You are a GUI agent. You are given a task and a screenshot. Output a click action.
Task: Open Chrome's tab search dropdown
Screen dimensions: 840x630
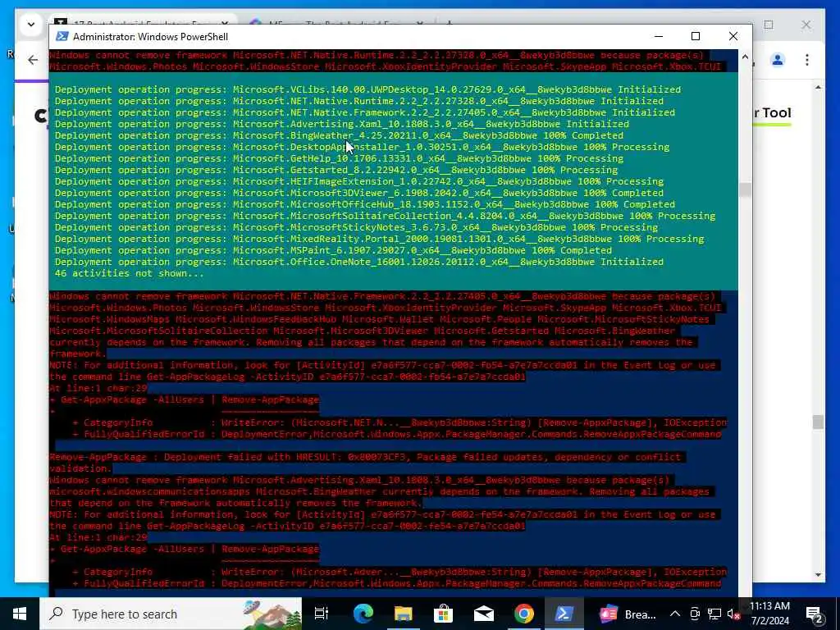(x=31, y=25)
